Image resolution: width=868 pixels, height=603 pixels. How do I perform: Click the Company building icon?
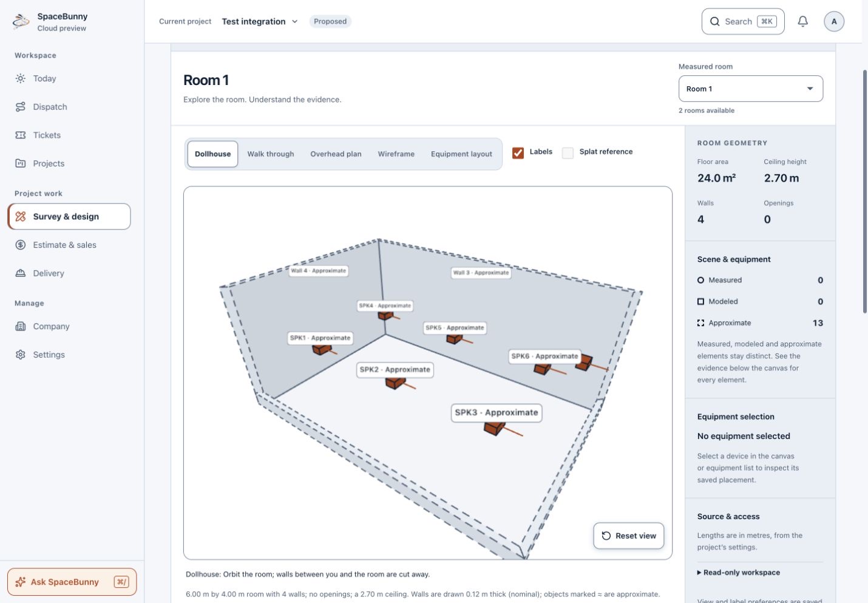[x=21, y=326]
